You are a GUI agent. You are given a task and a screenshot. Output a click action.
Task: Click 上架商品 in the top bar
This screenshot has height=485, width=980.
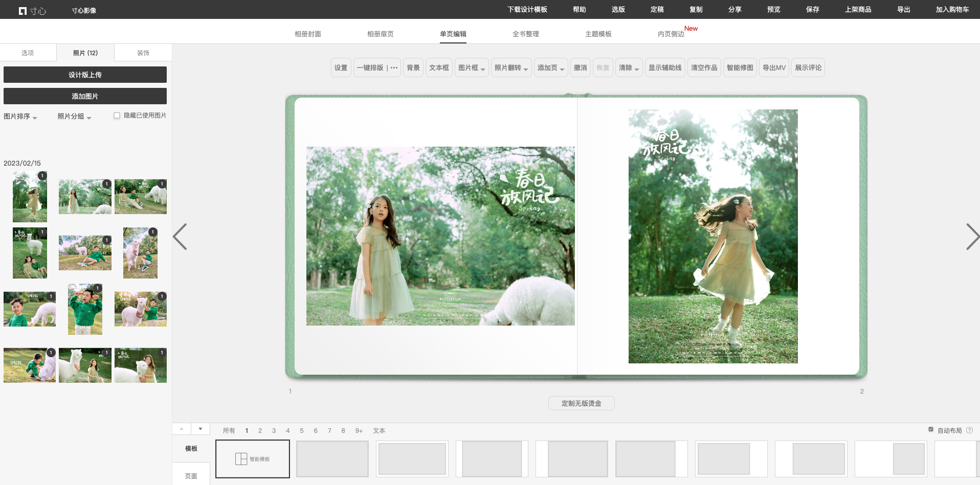pyautogui.click(x=858, y=10)
